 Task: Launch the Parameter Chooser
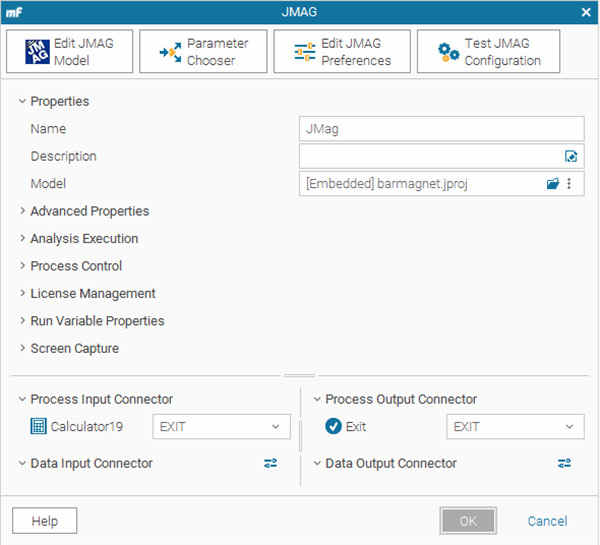(x=203, y=51)
